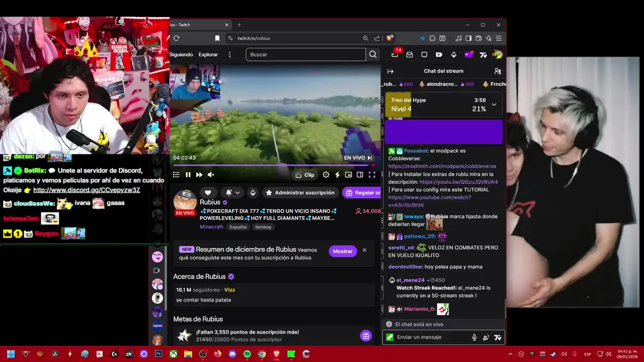
Task: Click the 7TV icon in chat input
Action: pos(498,337)
